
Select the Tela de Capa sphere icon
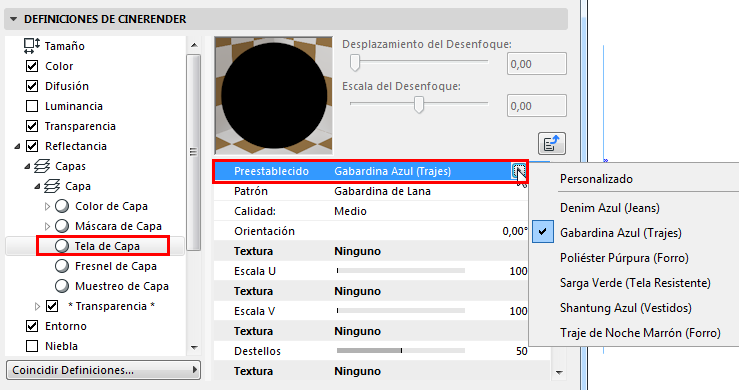point(62,246)
